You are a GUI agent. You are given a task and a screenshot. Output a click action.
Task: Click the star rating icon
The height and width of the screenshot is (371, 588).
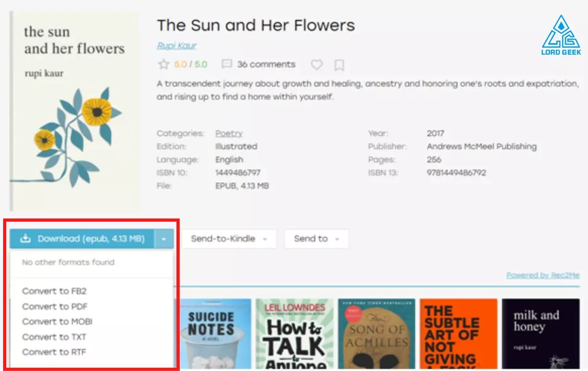164,65
